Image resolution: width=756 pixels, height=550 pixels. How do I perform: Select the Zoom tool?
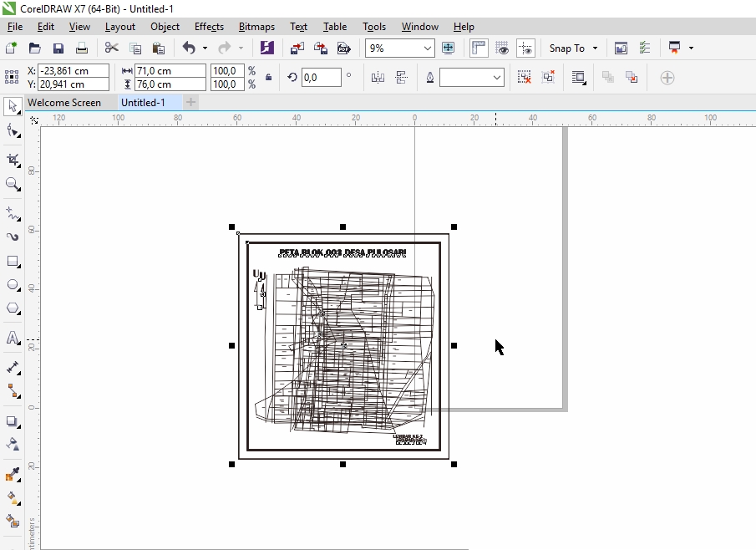(13, 184)
